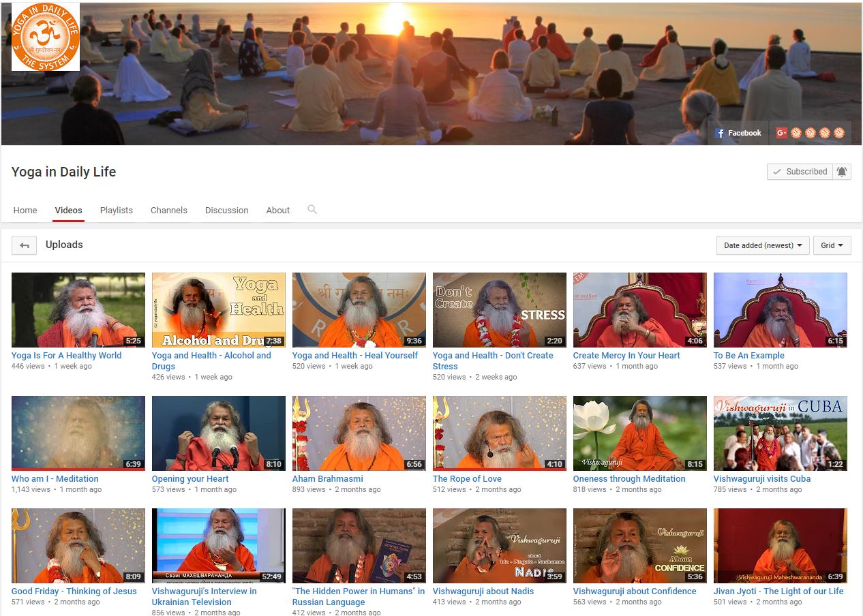
Task: Open the channel search magnifier icon
Action: click(312, 210)
